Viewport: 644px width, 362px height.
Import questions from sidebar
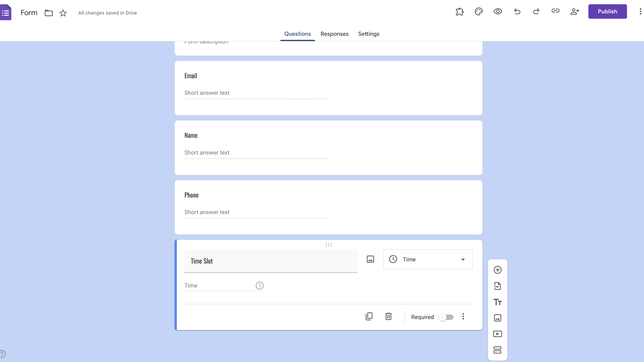[498, 286]
